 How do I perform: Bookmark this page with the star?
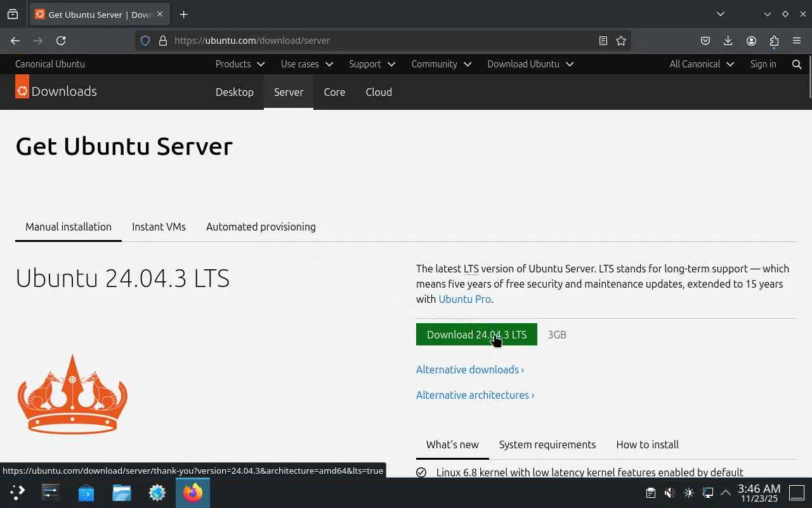[x=621, y=41]
